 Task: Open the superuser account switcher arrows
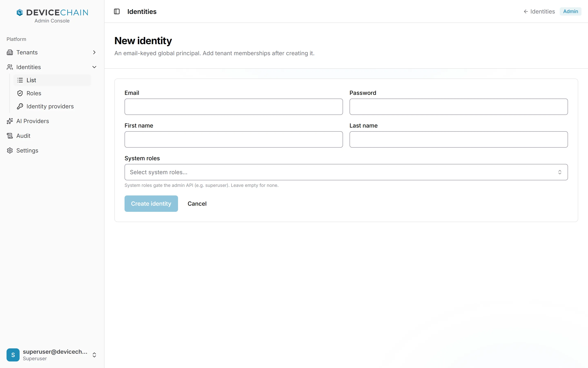click(94, 355)
